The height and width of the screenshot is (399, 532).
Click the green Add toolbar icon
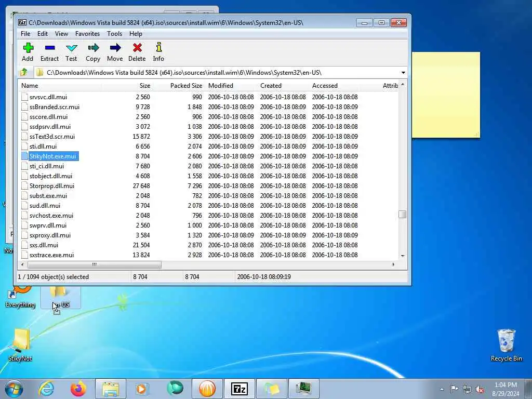point(28,48)
